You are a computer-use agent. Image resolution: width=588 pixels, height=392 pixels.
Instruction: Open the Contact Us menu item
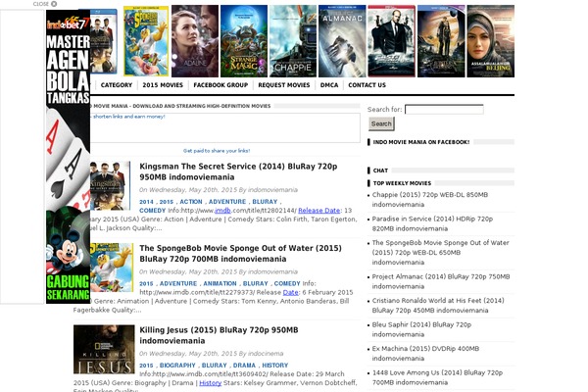[x=367, y=85]
